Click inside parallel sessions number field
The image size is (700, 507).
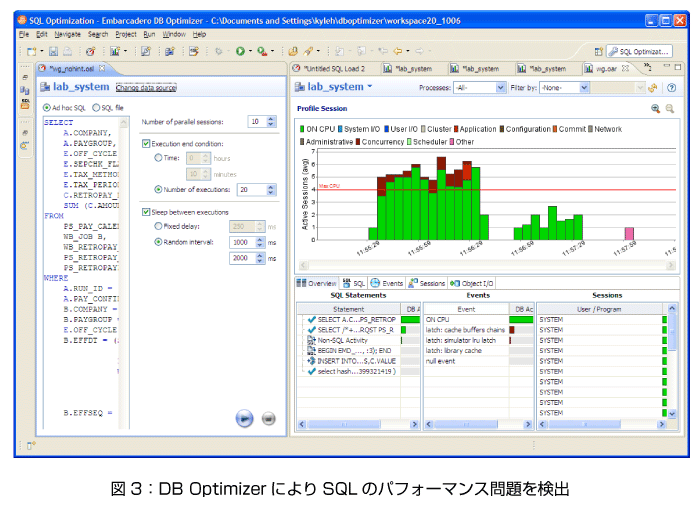[257, 121]
